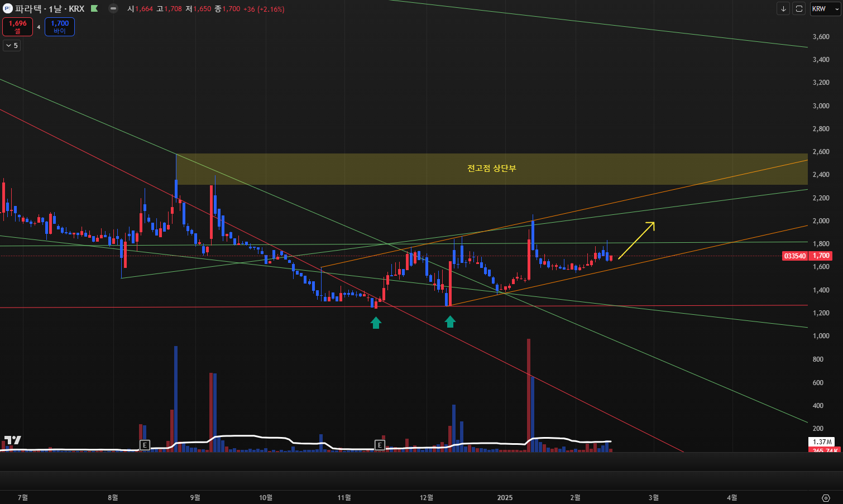The height and width of the screenshot is (504, 843).
Task: Click the down-arrow icon next to KRW
Action: coord(783,9)
